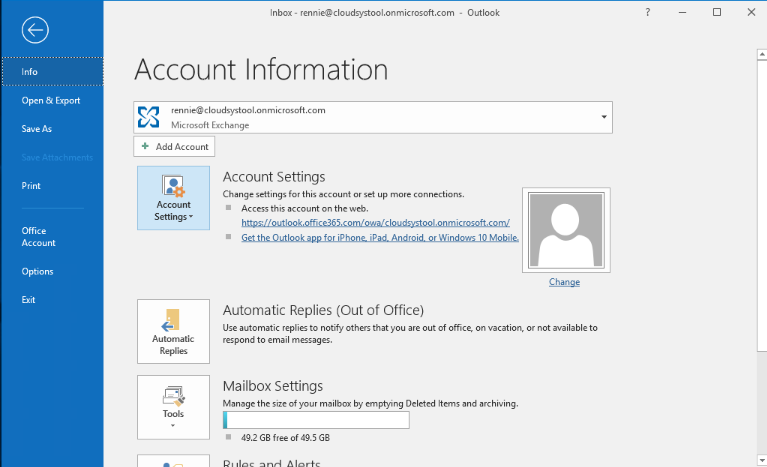Click the Automatic Replies button
This screenshot has width=767, height=467.
pos(173,332)
